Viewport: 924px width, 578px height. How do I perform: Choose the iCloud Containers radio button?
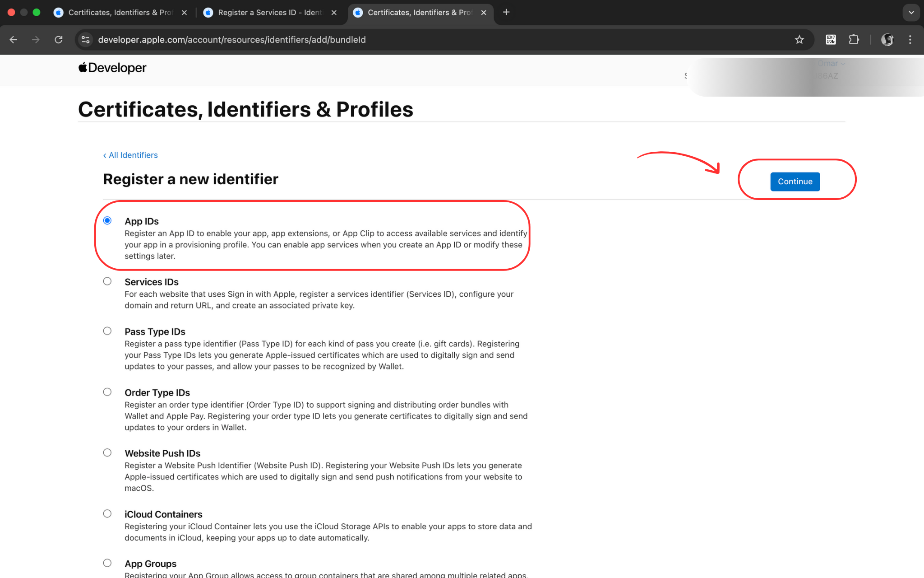(107, 513)
